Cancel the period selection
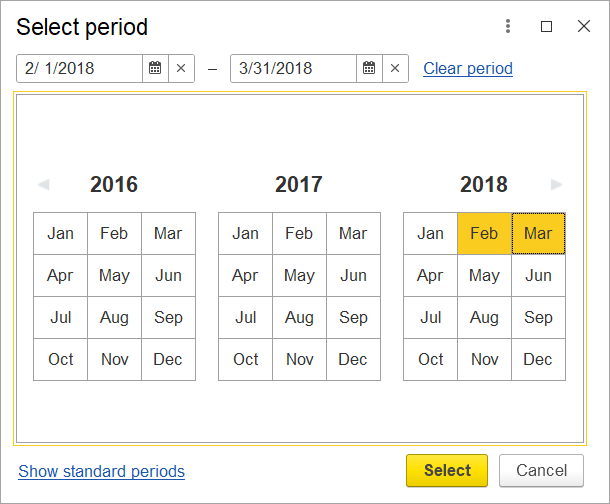The width and height of the screenshot is (610, 504). tap(542, 471)
